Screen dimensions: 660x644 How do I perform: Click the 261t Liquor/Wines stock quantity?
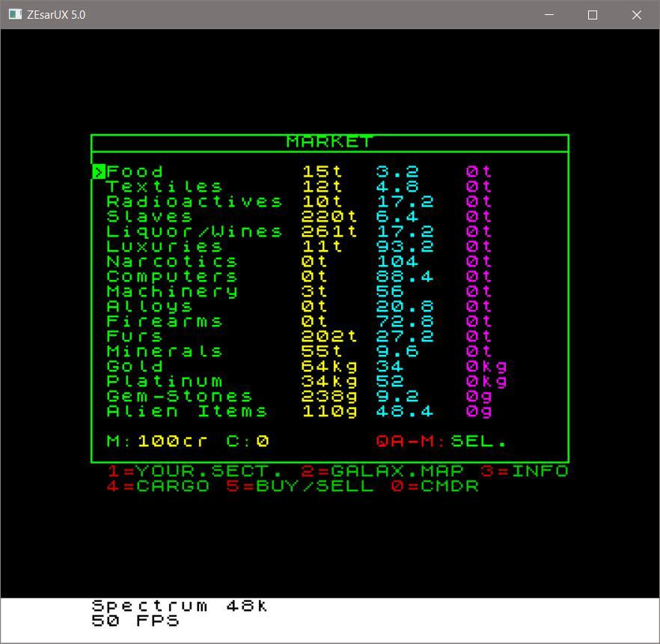pos(329,231)
